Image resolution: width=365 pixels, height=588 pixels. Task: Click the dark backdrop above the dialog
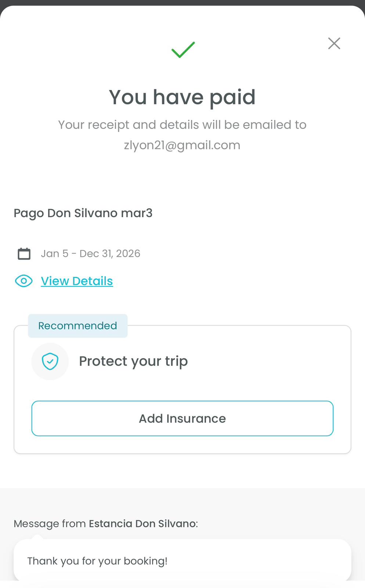[182, 2]
